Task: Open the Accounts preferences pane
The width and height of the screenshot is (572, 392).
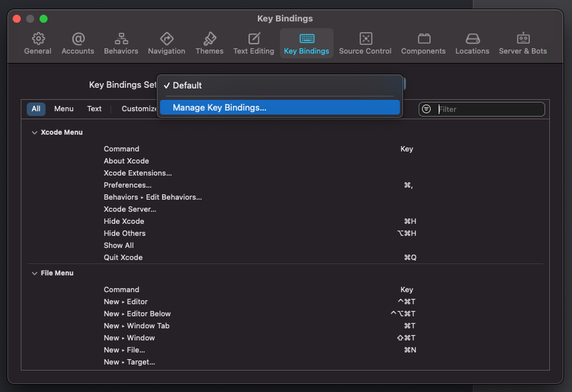Action: 78,44
